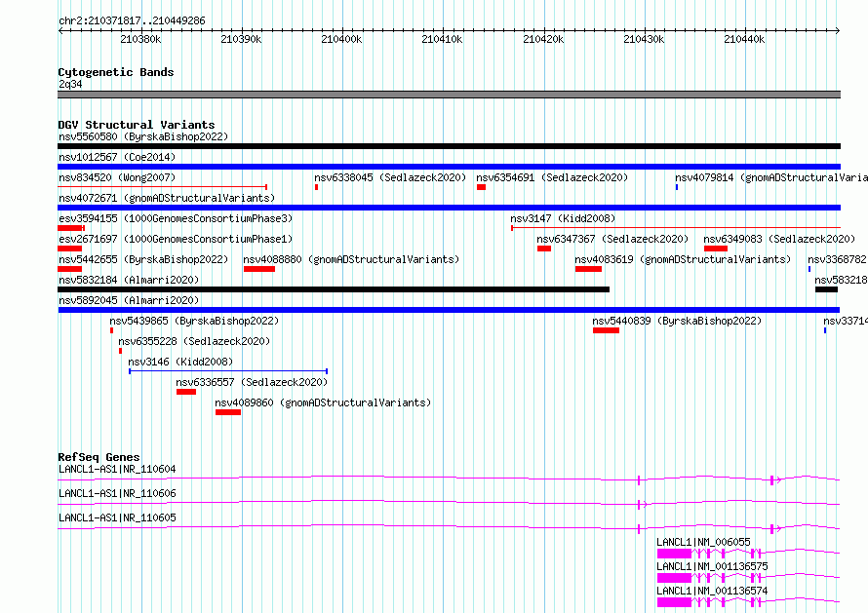Select the nsv6347367 (Sedlazeck2020) label
Screen dimensions: 868x613
coord(612,239)
